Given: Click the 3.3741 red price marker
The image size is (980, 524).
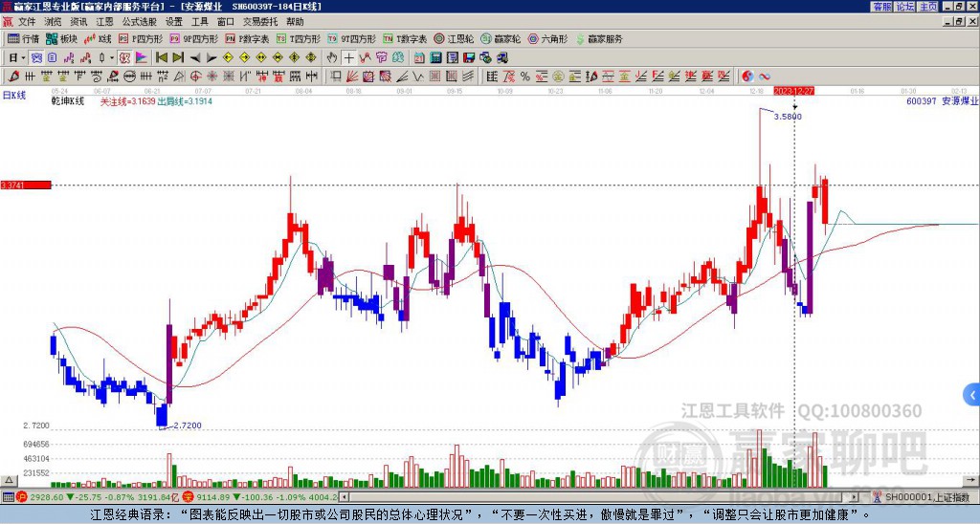Looking at the screenshot, I should 26,185.
